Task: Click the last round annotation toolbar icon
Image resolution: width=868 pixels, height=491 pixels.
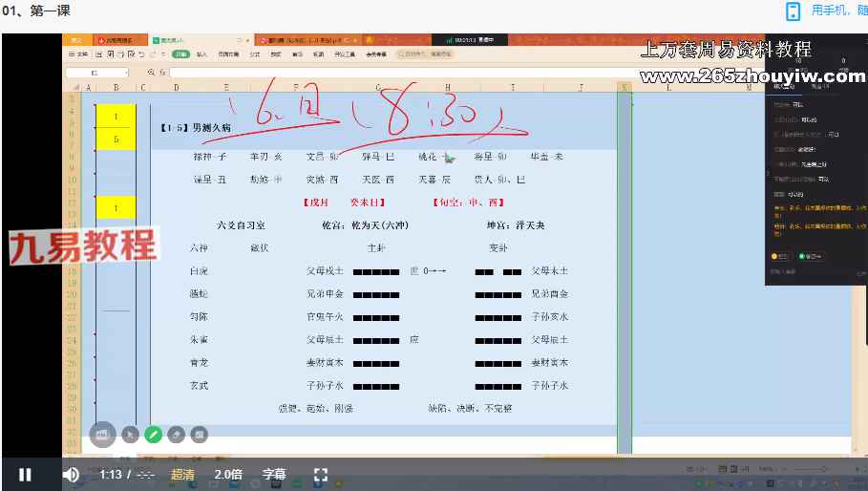Action: tap(200, 435)
